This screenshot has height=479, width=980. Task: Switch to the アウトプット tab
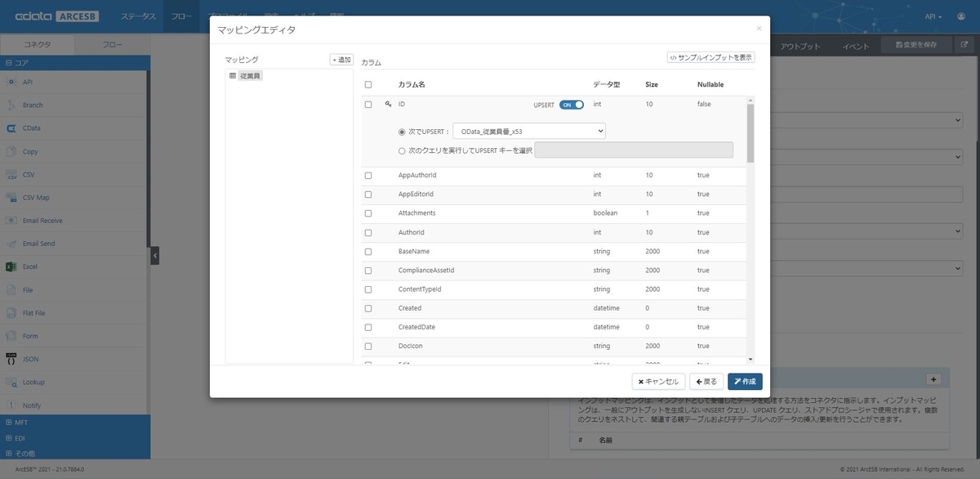tap(800, 46)
